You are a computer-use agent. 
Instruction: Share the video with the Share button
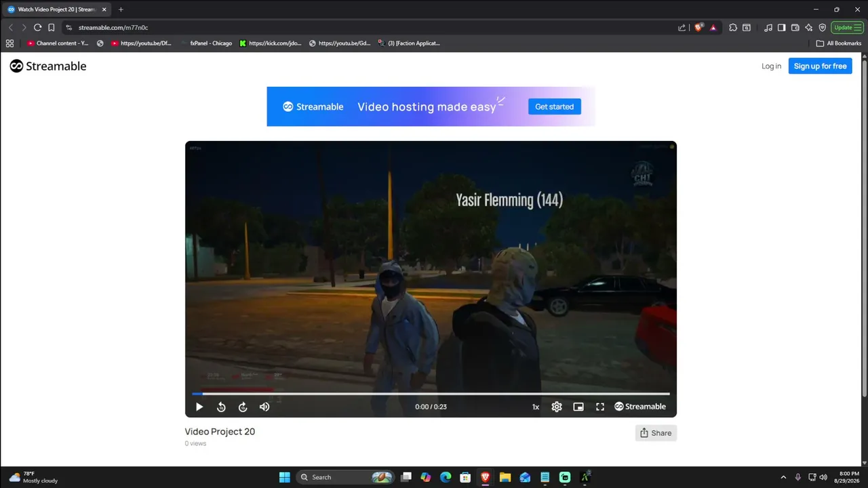point(656,433)
